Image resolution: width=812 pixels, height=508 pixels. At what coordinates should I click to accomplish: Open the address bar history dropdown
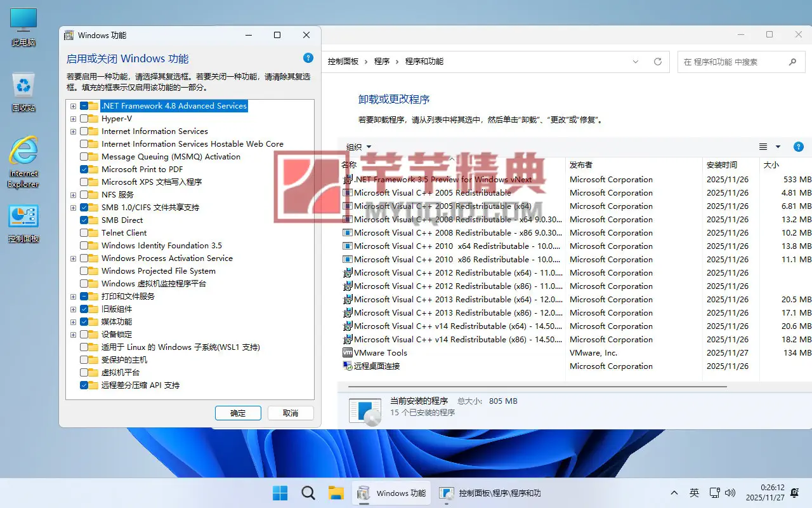[x=636, y=62]
